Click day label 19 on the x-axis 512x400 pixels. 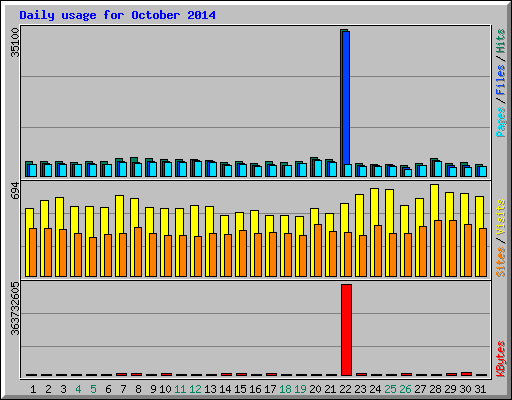[300, 389]
